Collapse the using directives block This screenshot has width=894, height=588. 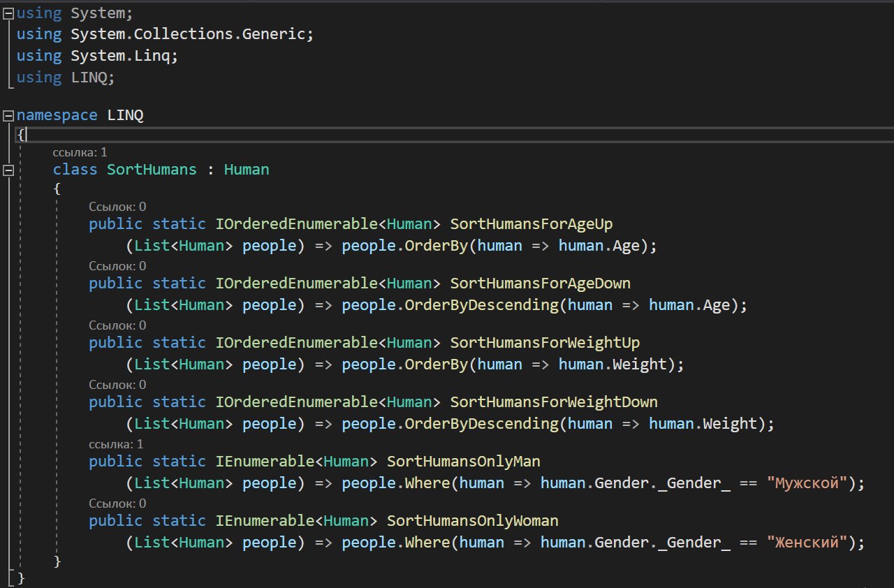click(x=8, y=13)
